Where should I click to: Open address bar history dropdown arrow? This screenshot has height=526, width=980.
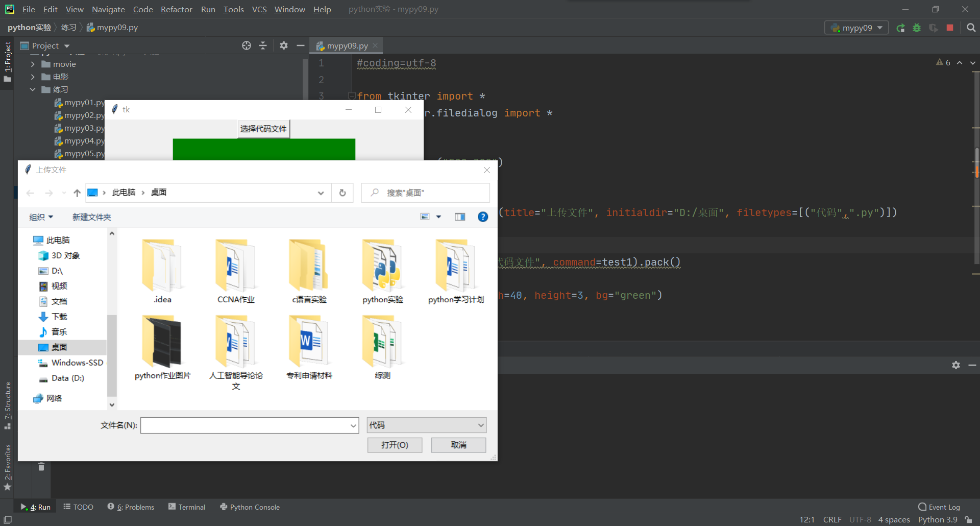pyautogui.click(x=321, y=193)
